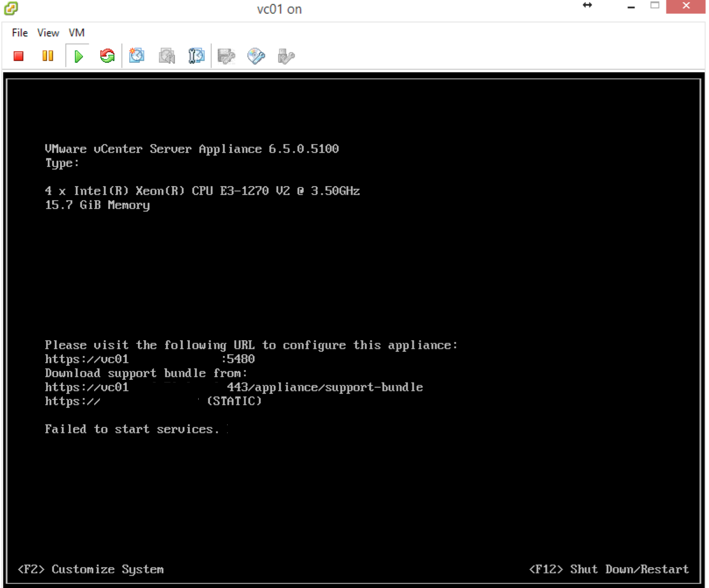Click the CD/DVD drive connect icon

pyautogui.click(x=256, y=56)
